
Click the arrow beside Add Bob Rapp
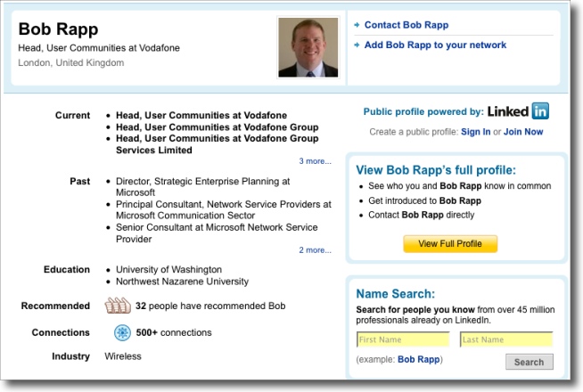(357, 45)
